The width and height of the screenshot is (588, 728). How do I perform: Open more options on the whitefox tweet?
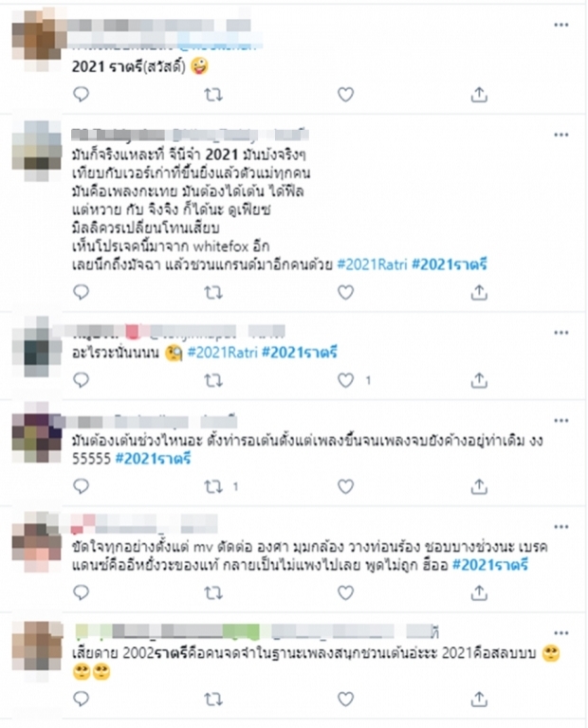561,136
